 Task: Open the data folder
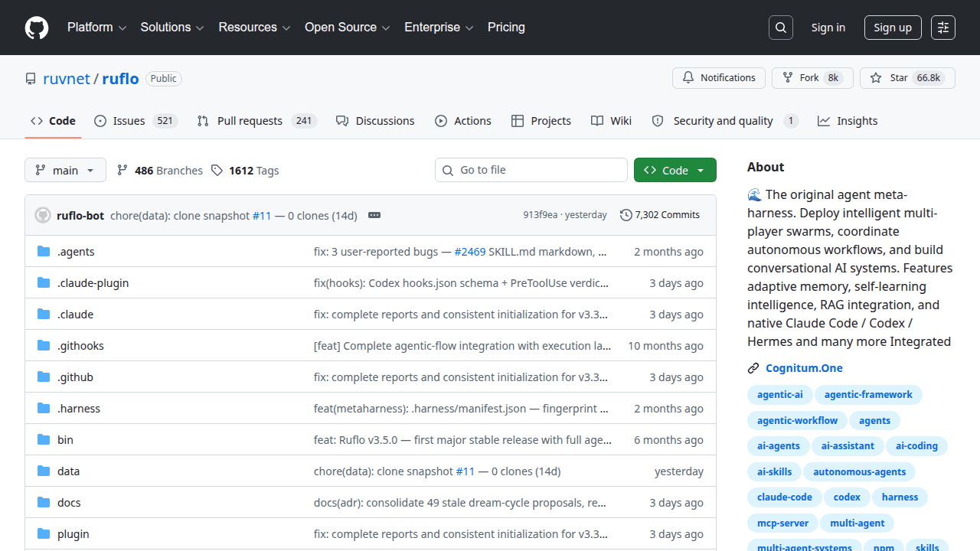coord(68,471)
